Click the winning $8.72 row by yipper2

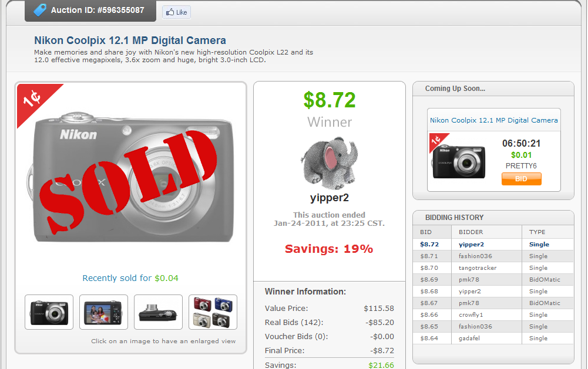[x=493, y=244]
